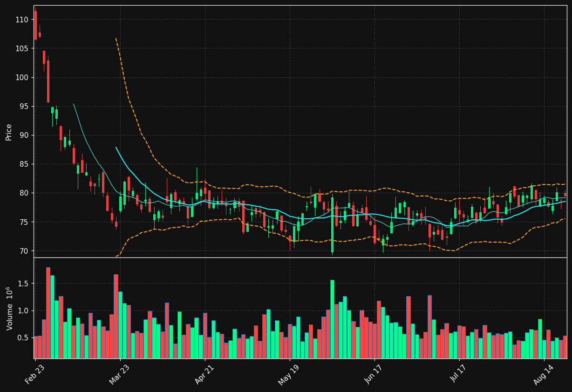Screen dimensions: 572x392
Task: Click the first red candlestick above 110
Action: tap(35, 25)
